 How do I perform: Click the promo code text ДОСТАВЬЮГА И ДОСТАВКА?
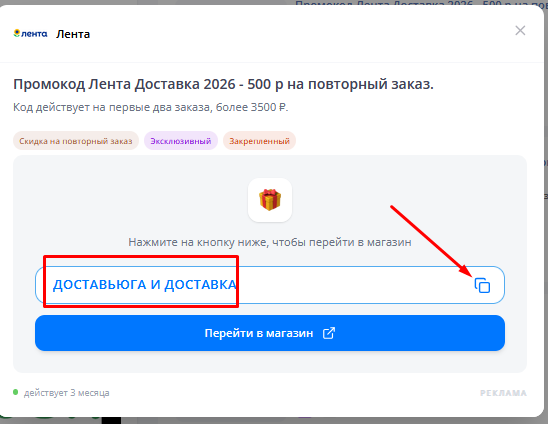[x=145, y=285]
